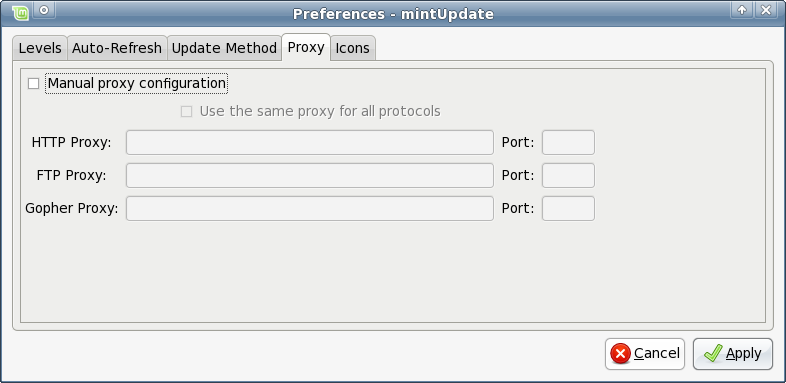Click the Linux Mint logo icon in title bar
The width and height of the screenshot is (786, 383).
pyautogui.click(x=21, y=12)
